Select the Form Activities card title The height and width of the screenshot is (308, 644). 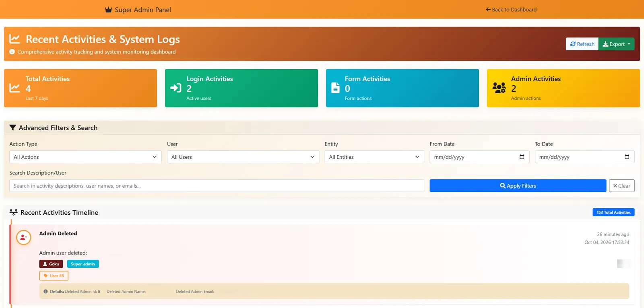[x=367, y=79]
